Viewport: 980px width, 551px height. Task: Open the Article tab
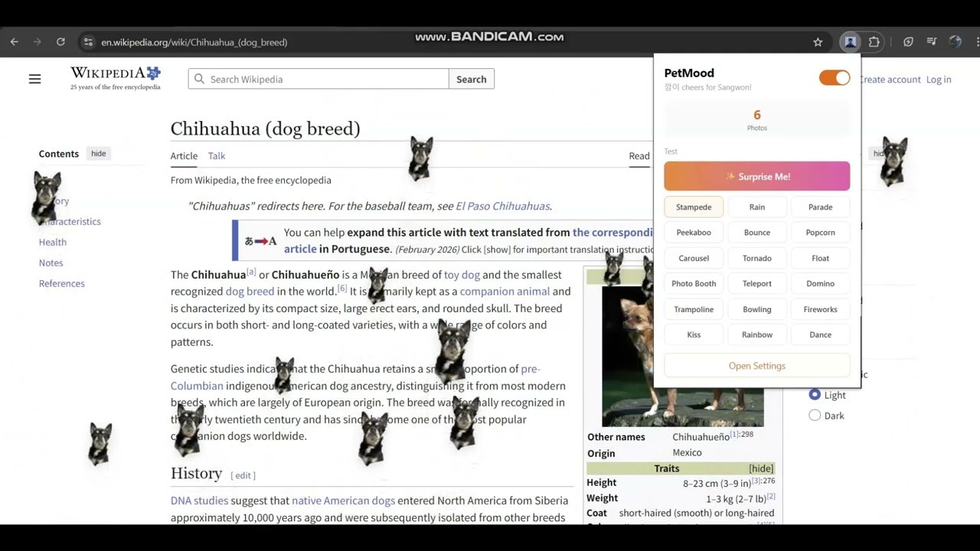tap(184, 155)
